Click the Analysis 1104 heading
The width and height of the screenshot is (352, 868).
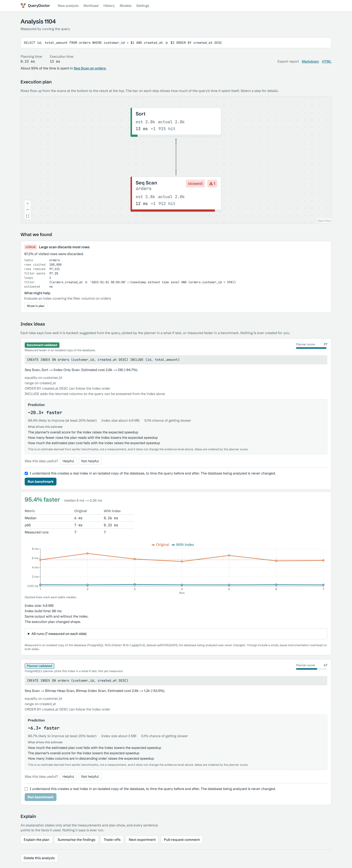click(x=38, y=22)
